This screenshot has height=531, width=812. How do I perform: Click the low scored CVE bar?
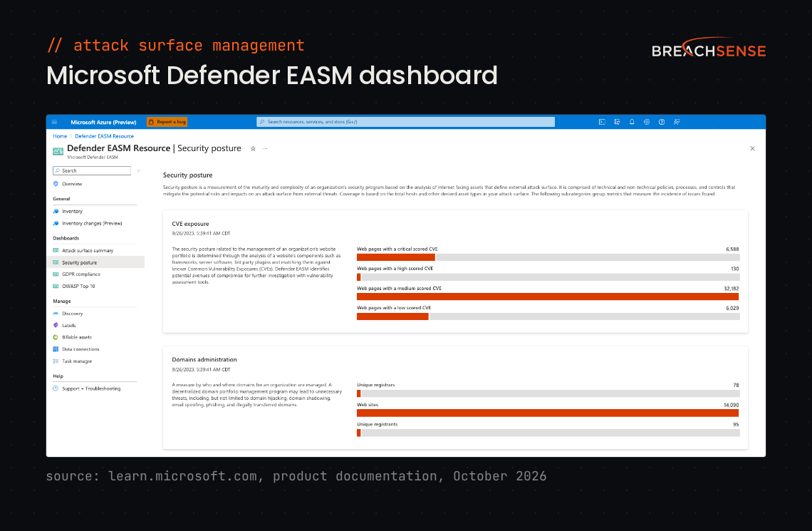(548, 316)
